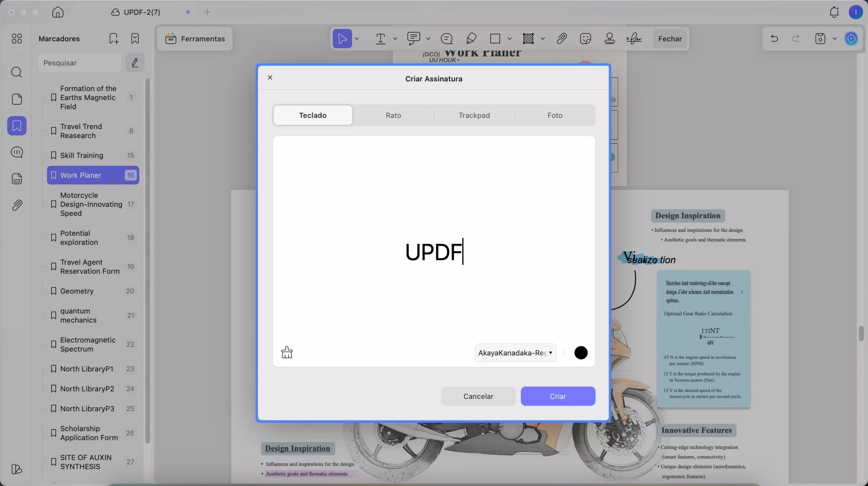Open the AkayaKanadaka font dropdown
This screenshot has height=486, width=868.
[515, 353]
